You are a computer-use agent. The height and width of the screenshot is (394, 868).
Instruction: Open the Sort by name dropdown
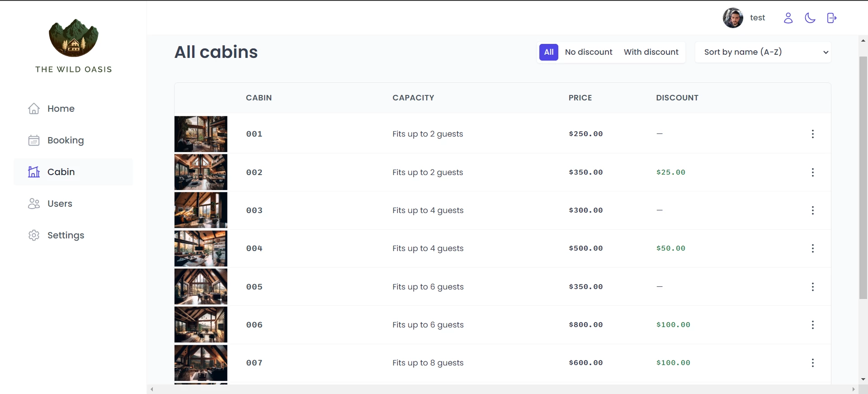pyautogui.click(x=763, y=52)
